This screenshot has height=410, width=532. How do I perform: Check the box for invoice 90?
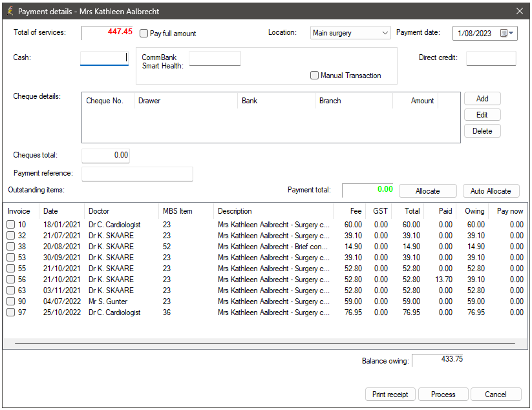coord(11,302)
